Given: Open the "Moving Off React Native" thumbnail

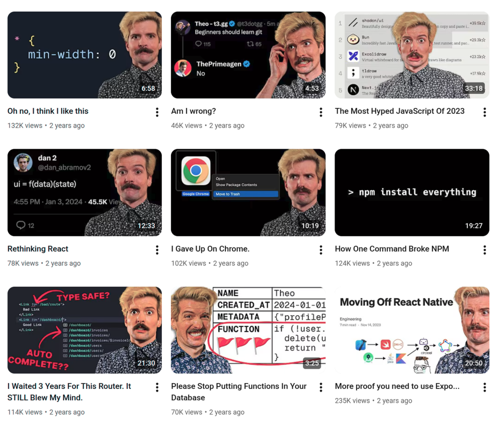Looking at the screenshot, I should (x=412, y=330).
